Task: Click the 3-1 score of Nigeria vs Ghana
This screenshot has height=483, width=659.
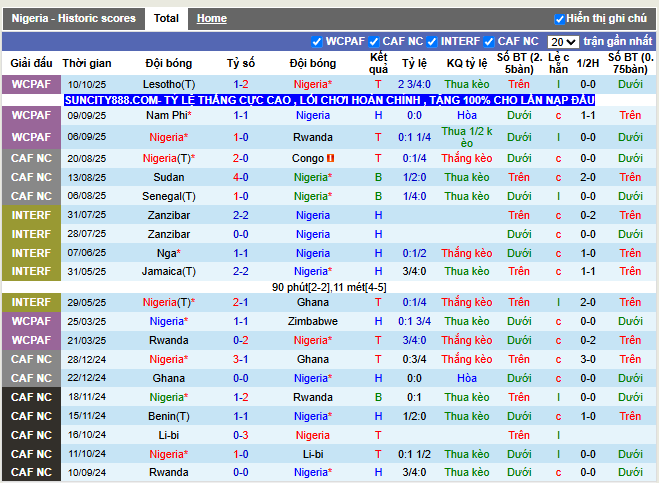Action: 241,360
